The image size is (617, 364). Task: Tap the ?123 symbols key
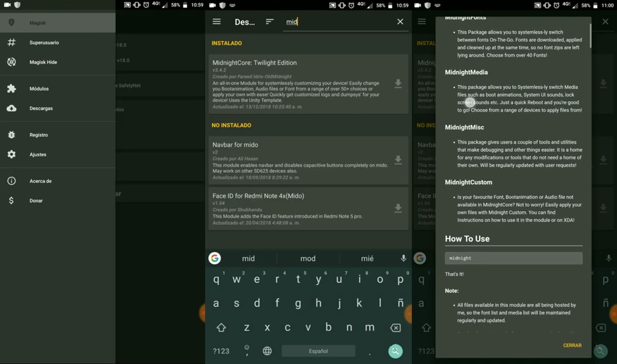pyautogui.click(x=221, y=351)
